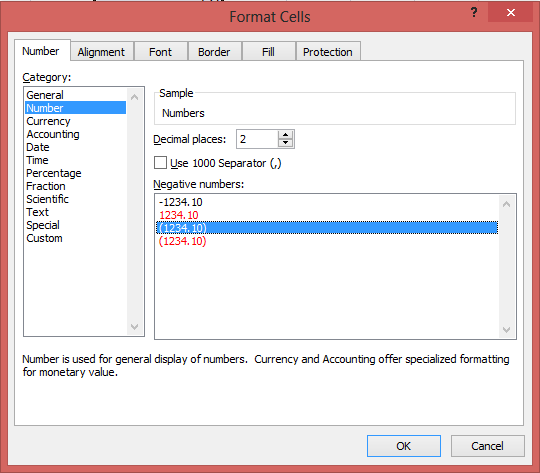
Task: Click the Decimal places input field
Action: coord(257,139)
